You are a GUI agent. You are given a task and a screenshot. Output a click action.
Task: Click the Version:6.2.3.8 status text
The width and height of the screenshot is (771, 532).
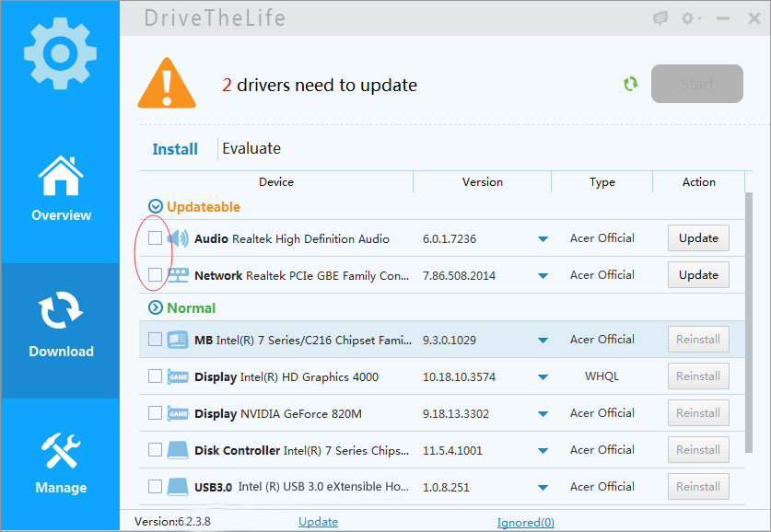[172, 521]
